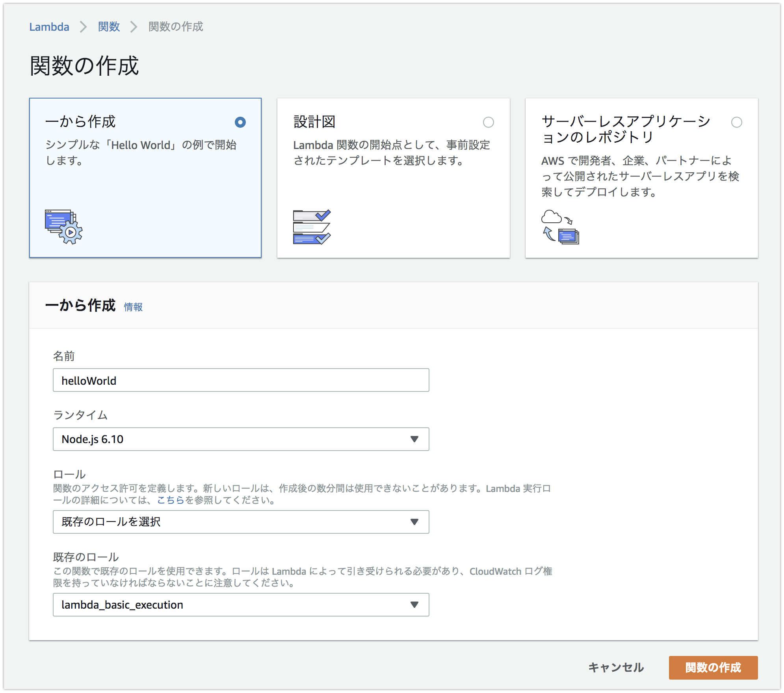Image resolution: width=784 pixels, height=693 pixels.
Task: Select the サーバーレスアプリケーションのレポジトリ card
Action: tap(641, 178)
